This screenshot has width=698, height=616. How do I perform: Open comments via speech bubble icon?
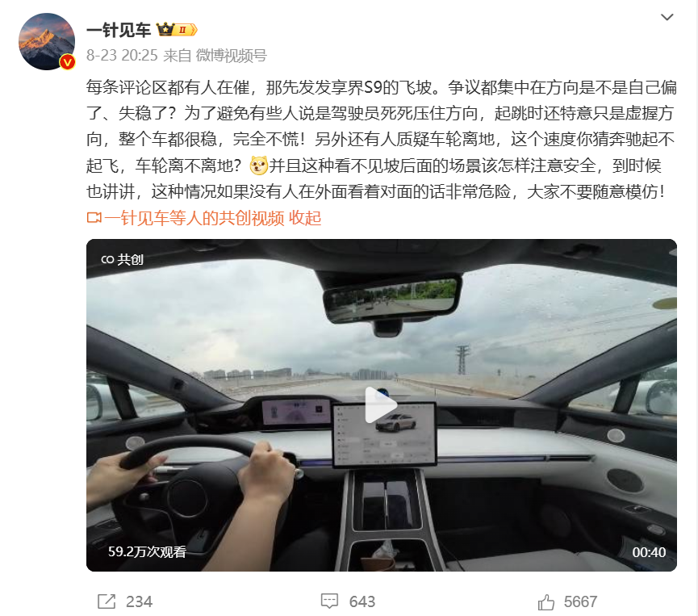click(x=329, y=601)
